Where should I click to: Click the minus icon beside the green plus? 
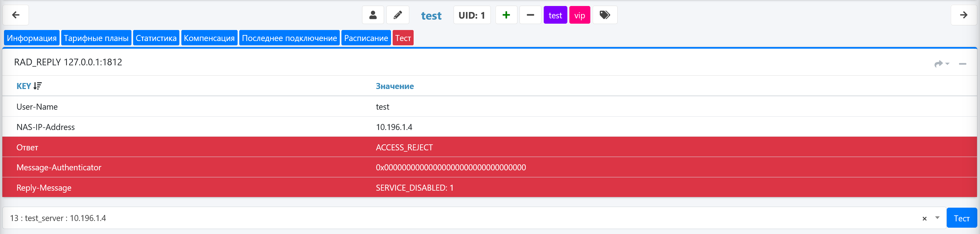click(530, 15)
